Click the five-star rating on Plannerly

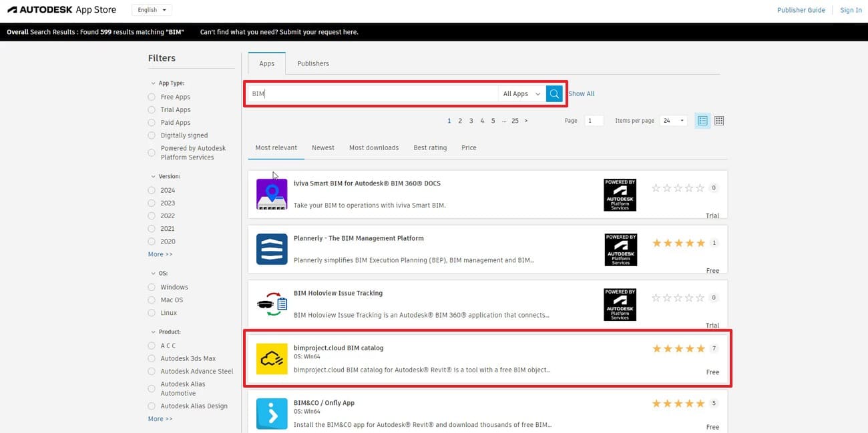tap(678, 244)
